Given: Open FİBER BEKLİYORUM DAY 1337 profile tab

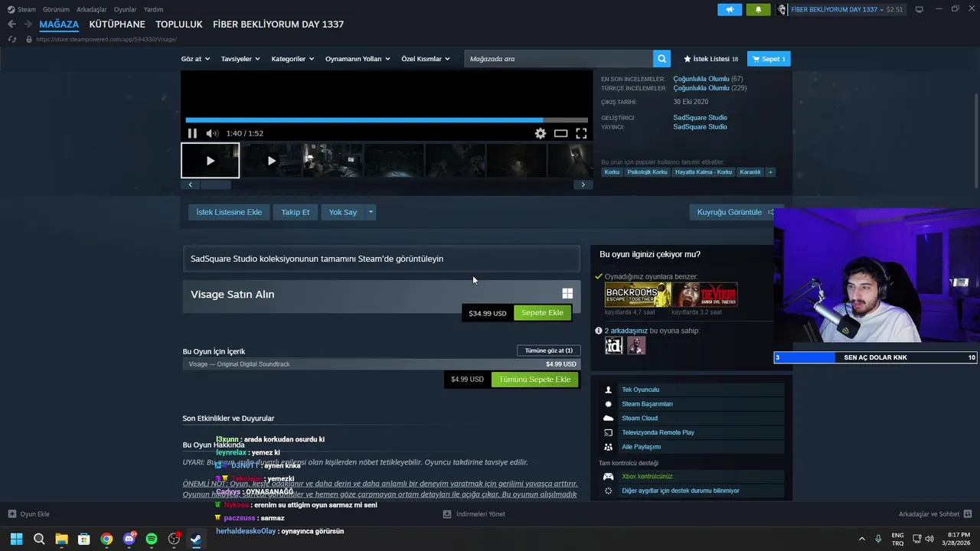Looking at the screenshot, I should [x=279, y=24].
